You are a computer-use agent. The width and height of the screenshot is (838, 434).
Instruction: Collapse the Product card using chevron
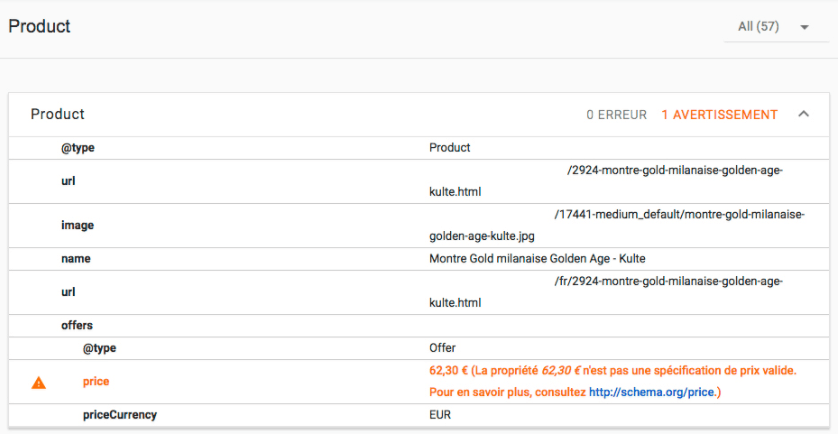click(803, 114)
